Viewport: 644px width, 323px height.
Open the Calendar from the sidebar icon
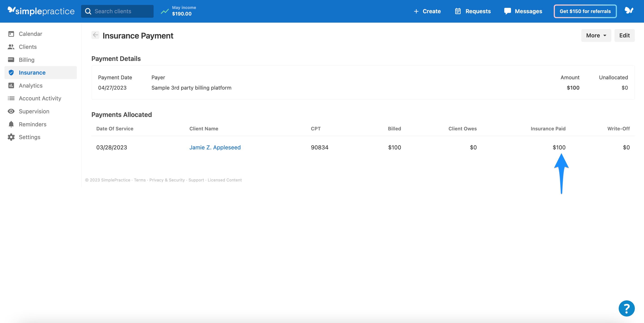pyautogui.click(x=11, y=34)
